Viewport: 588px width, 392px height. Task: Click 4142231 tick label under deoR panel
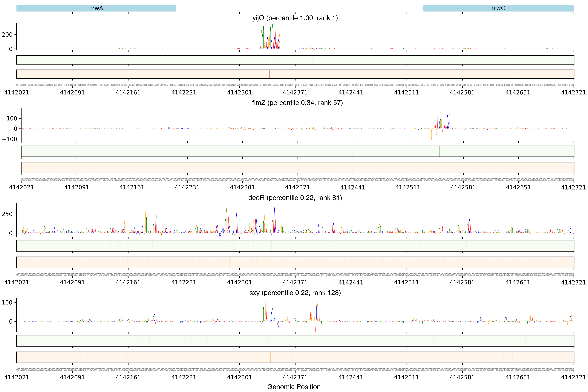tap(184, 282)
